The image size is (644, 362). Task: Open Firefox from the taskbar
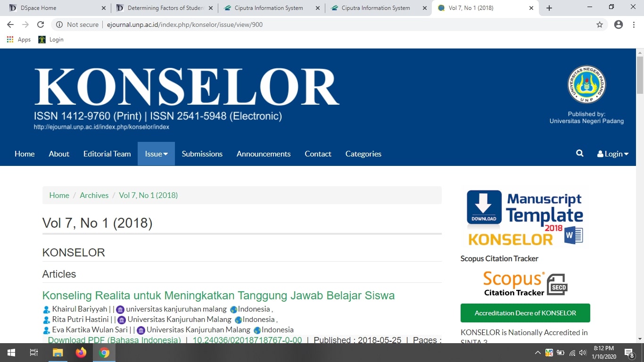coord(81,353)
